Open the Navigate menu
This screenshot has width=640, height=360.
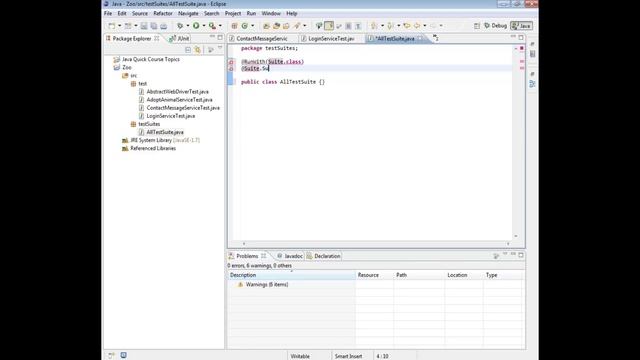coord(188,13)
